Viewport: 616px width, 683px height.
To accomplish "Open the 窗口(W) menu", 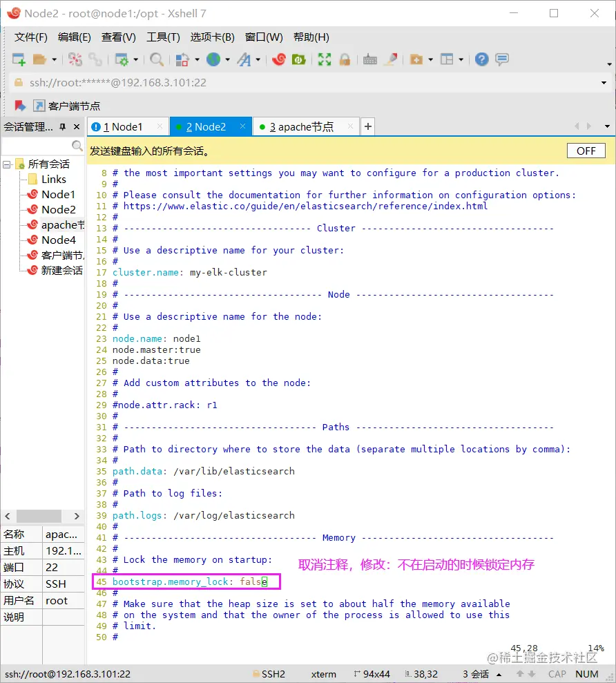I will pyautogui.click(x=264, y=37).
